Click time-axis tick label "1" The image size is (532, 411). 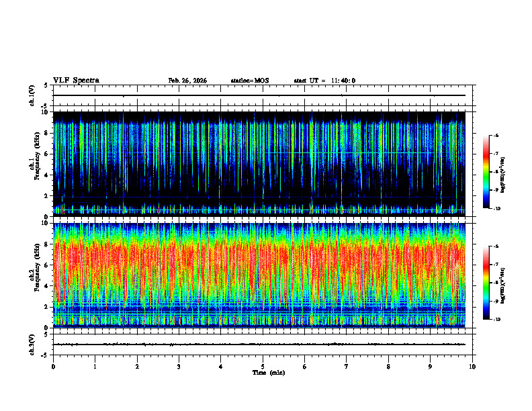click(x=95, y=367)
